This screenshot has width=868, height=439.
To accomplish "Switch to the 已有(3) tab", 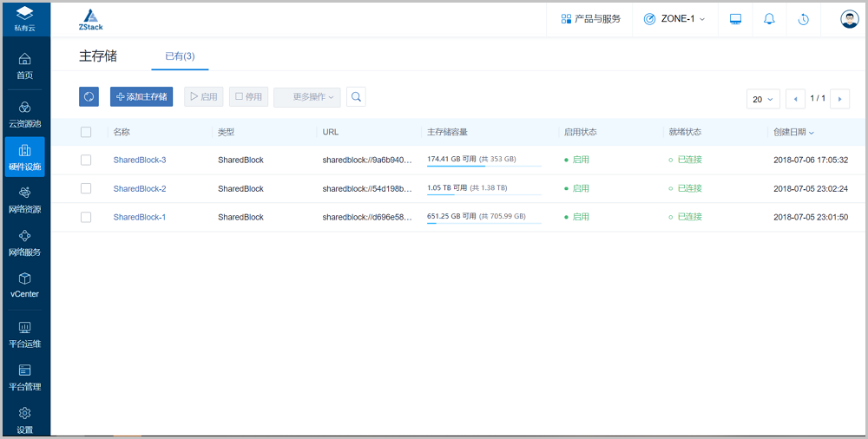I will [180, 56].
